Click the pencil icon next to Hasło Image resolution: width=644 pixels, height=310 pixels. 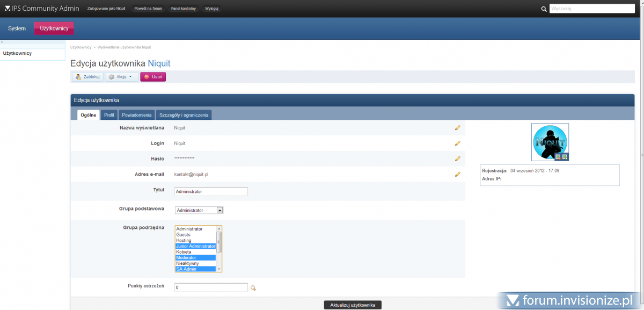click(x=457, y=159)
